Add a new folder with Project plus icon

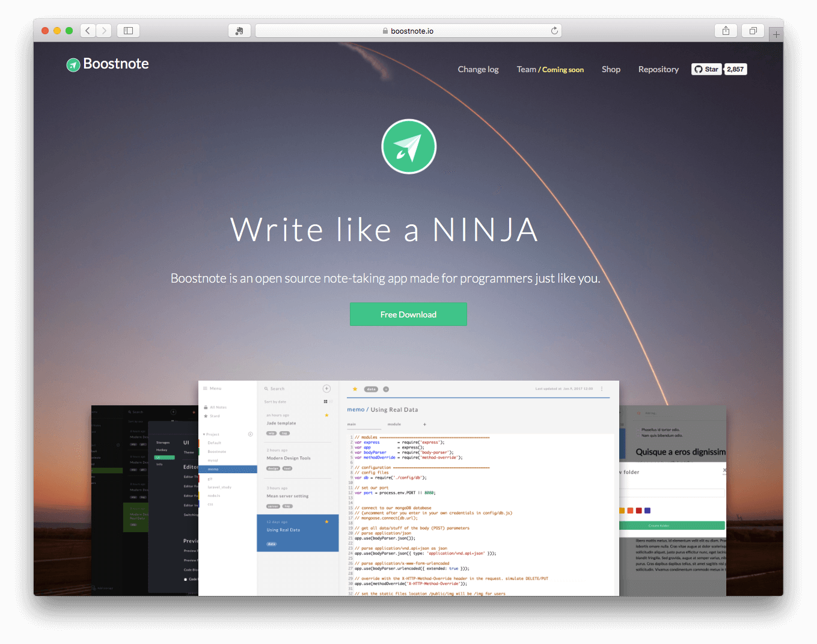click(x=251, y=434)
